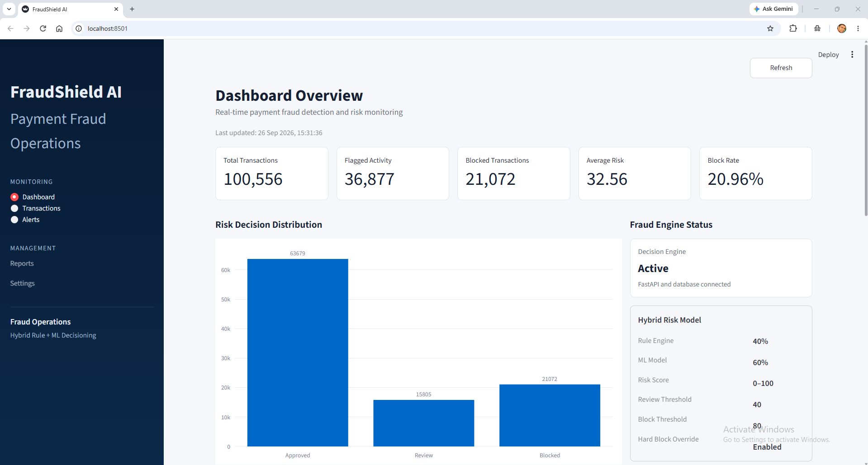Click the Deploy button

coord(828,55)
